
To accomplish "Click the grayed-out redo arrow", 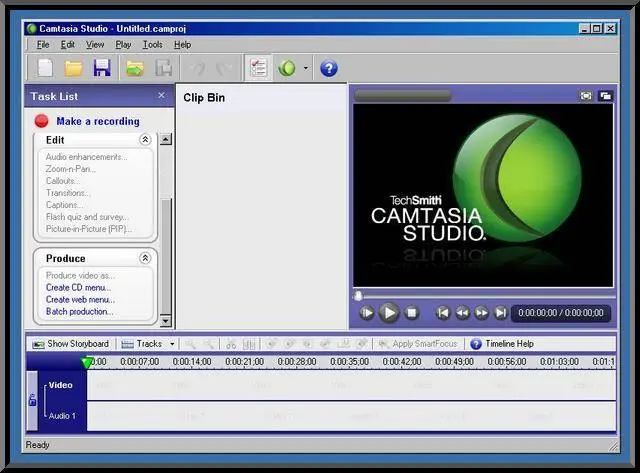I will (x=224, y=68).
